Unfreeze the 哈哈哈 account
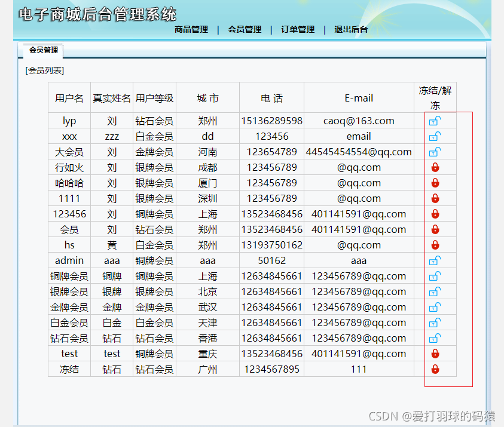Screen dimensions: 504x427 [x=435, y=183]
